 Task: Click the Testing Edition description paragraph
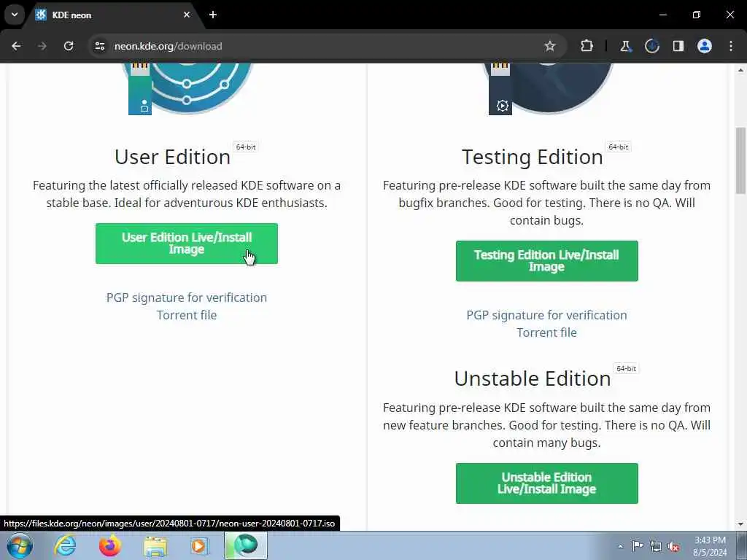tap(546, 203)
